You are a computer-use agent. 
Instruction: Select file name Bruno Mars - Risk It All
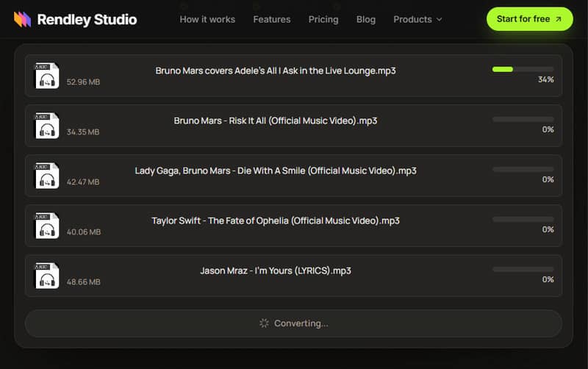276,121
